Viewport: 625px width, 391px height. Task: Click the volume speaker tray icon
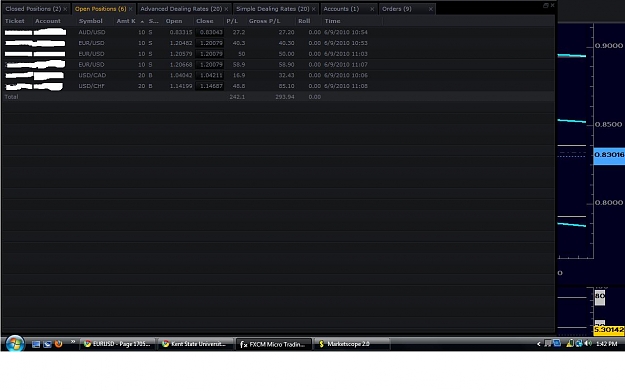588,344
